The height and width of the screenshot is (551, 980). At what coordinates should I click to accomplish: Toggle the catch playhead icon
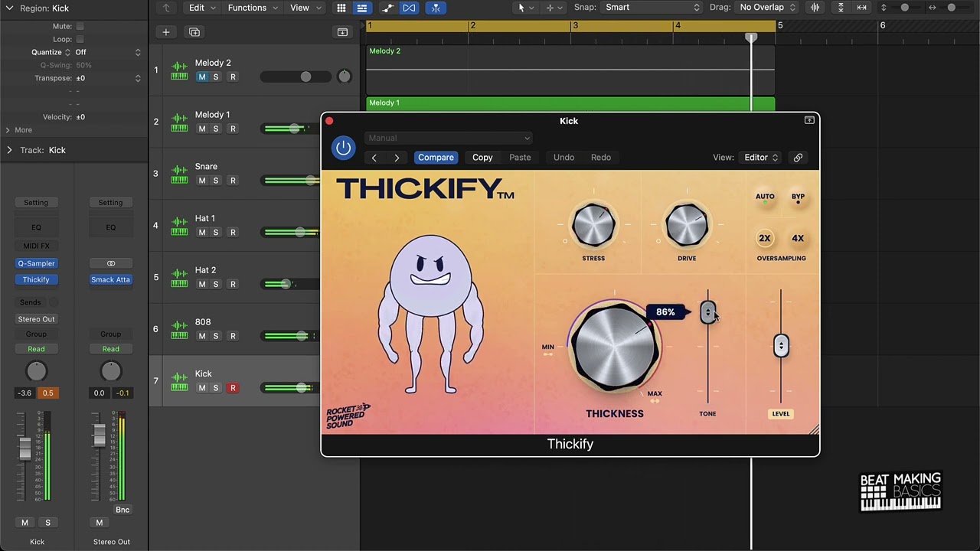tap(435, 8)
